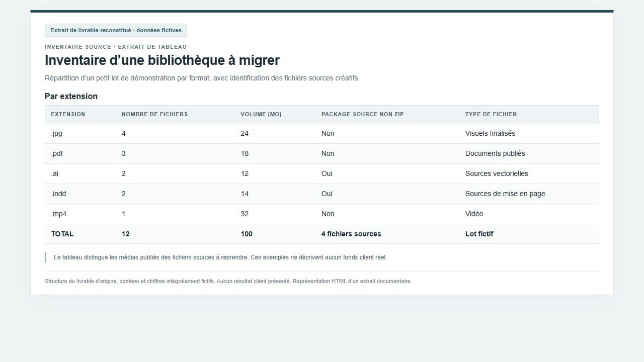This screenshot has height=362, width=644.
Task: Click volume value '32' in .mp4 row
Action: pyautogui.click(x=245, y=214)
